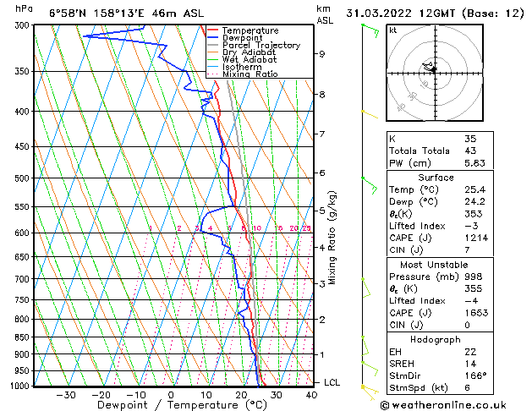
Task: Click the copyright symbol before weatheronline.co.uk
Action: point(386,404)
